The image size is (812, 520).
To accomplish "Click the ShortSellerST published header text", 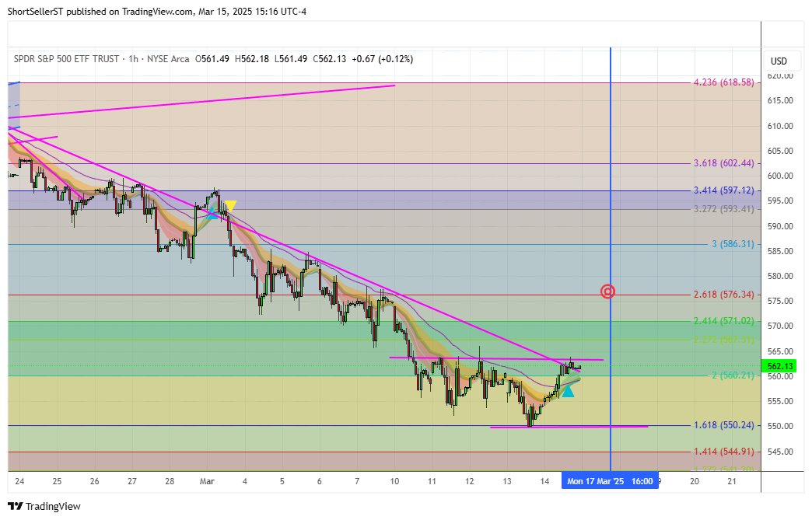I will (x=157, y=12).
